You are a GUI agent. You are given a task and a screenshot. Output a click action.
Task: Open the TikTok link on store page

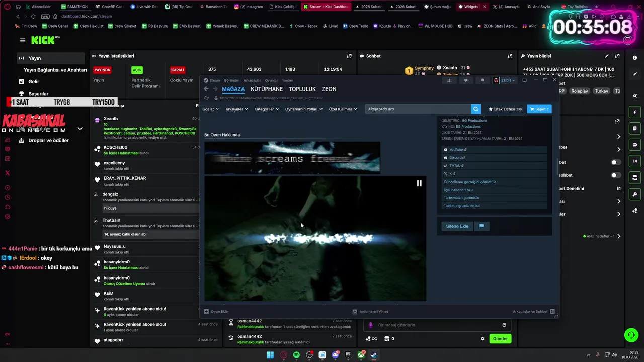click(495, 166)
